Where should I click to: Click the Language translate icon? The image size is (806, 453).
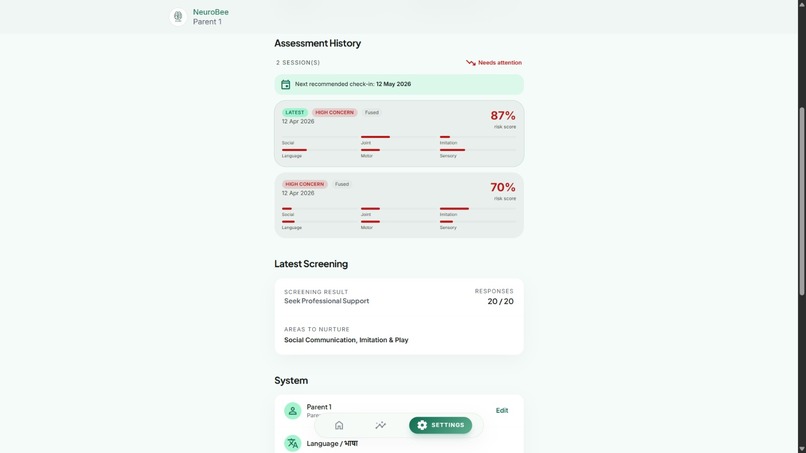coord(292,443)
